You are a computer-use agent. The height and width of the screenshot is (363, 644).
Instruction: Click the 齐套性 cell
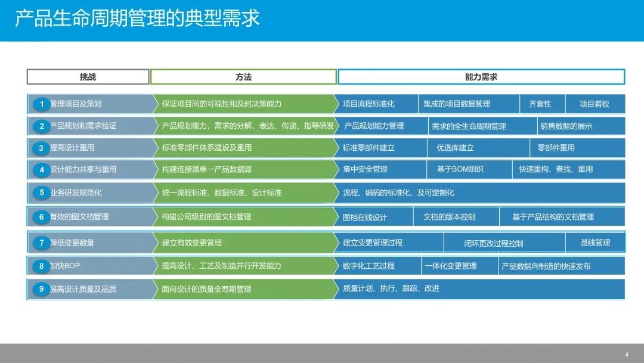(x=543, y=104)
